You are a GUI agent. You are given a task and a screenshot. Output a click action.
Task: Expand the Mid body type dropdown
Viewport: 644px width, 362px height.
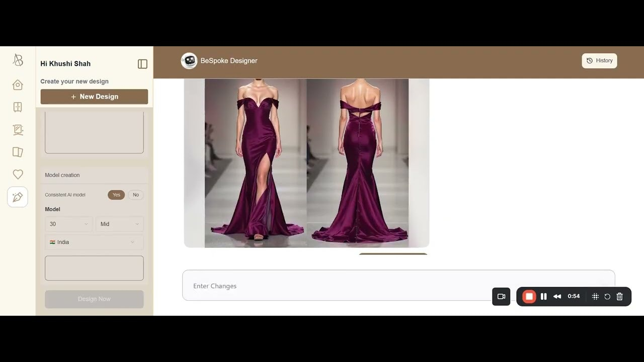[120, 224]
